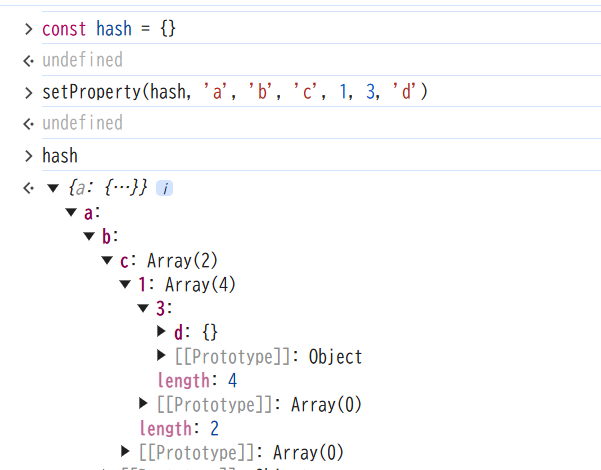The image size is (601, 470).
Task: Click the input chevron before 'const hash'
Action: (x=28, y=29)
